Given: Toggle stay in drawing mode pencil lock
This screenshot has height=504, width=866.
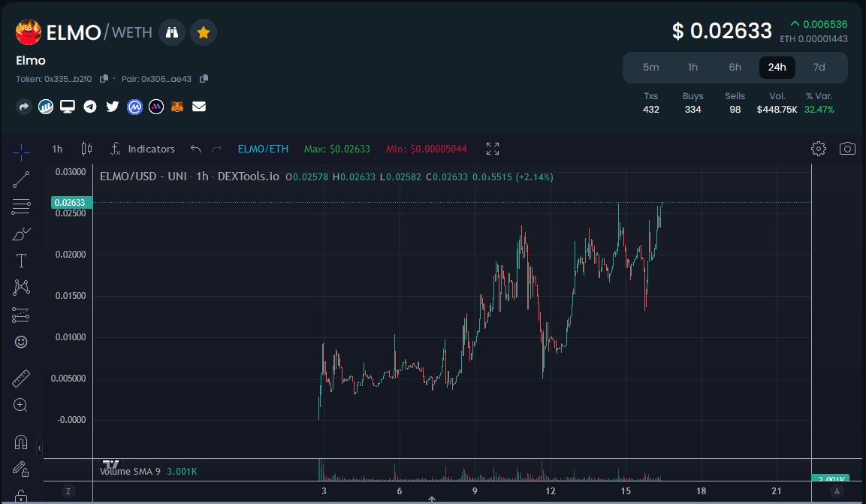Looking at the screenshot, I should pos(21,469).
